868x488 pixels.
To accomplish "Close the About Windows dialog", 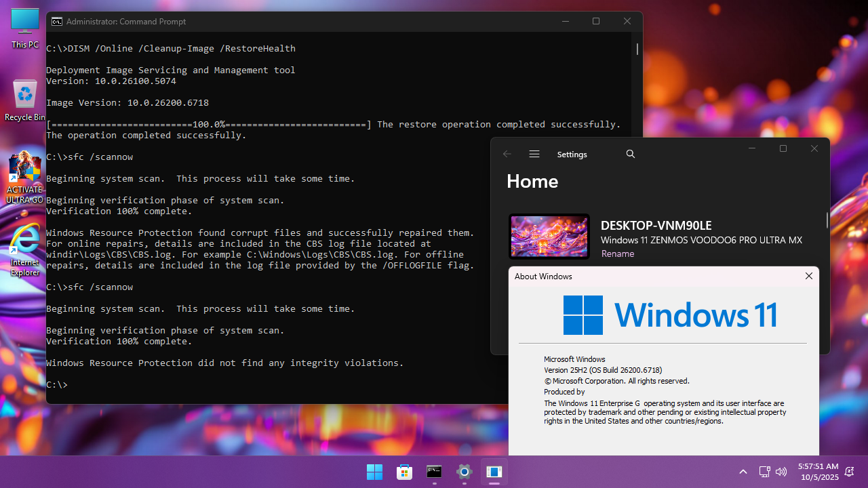I will point(808,276).
